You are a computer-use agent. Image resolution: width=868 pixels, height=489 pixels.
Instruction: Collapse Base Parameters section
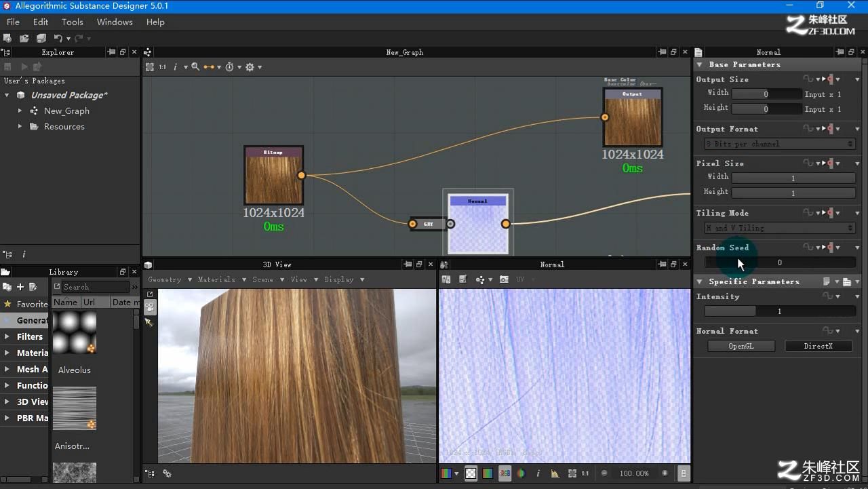(x=700, y=64)
